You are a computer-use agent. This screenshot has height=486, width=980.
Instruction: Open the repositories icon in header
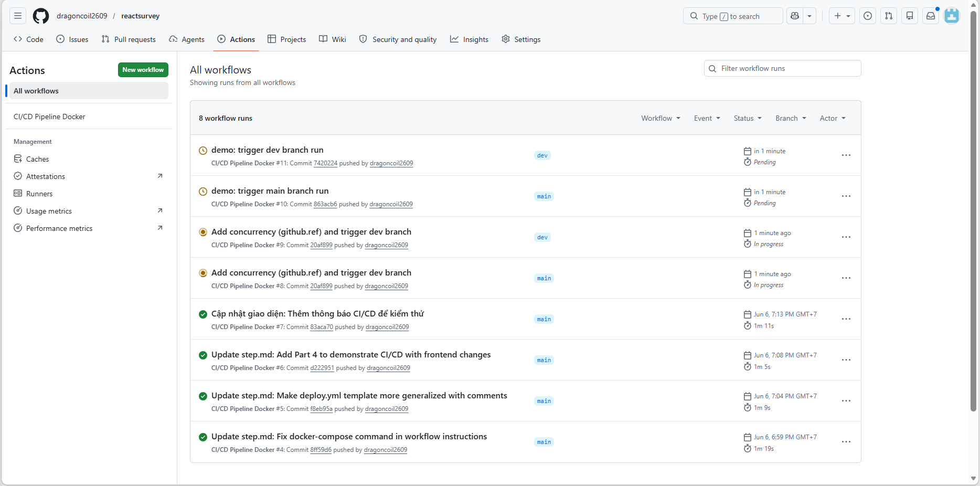[x=910, y=16]
